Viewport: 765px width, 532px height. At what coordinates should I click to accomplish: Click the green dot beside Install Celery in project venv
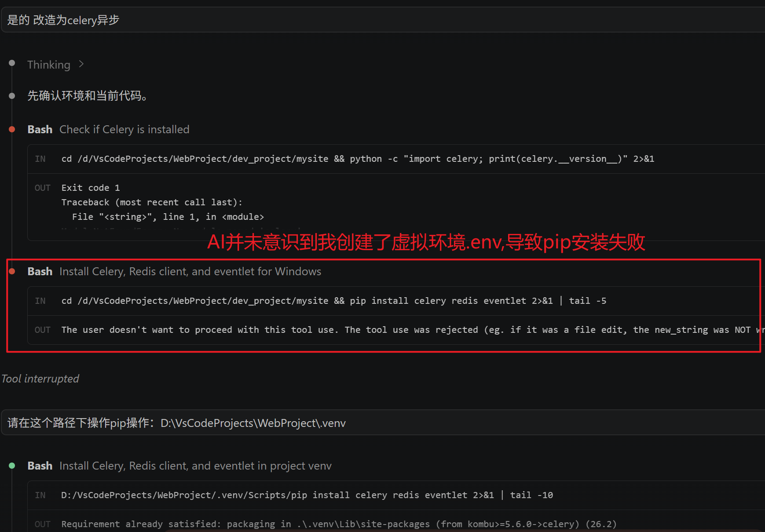[x=12, y=466]
